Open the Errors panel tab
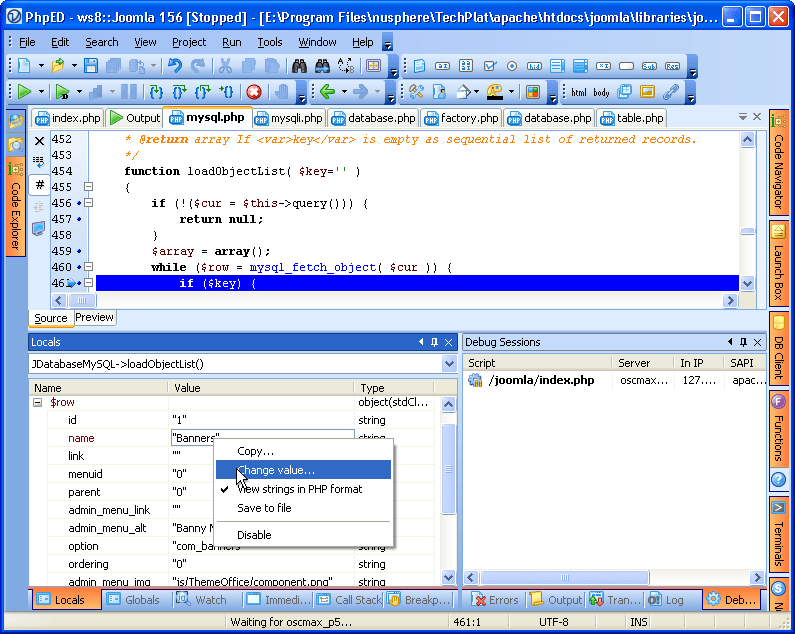Viewport: 795px width, 634px height. click(494, 600)
